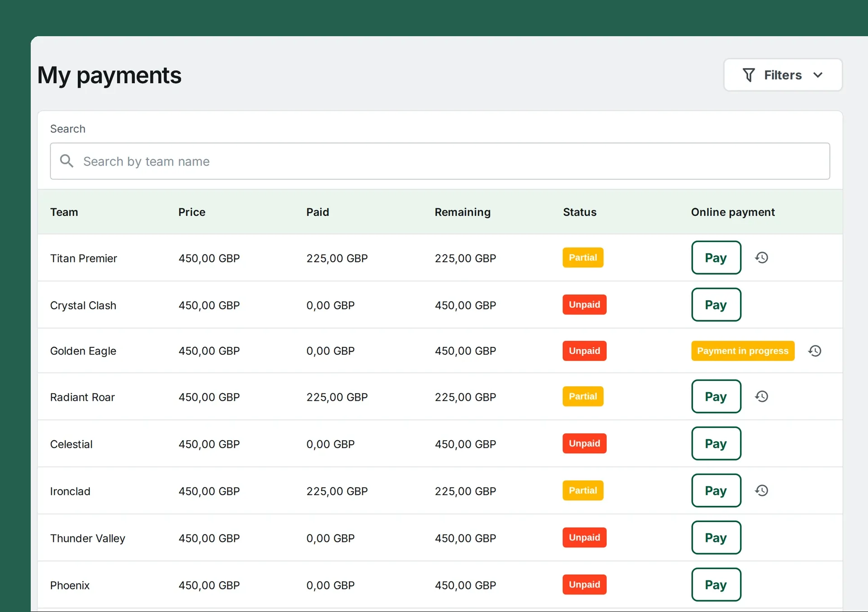Open payment history for Radiant Roar

point(762,397)
